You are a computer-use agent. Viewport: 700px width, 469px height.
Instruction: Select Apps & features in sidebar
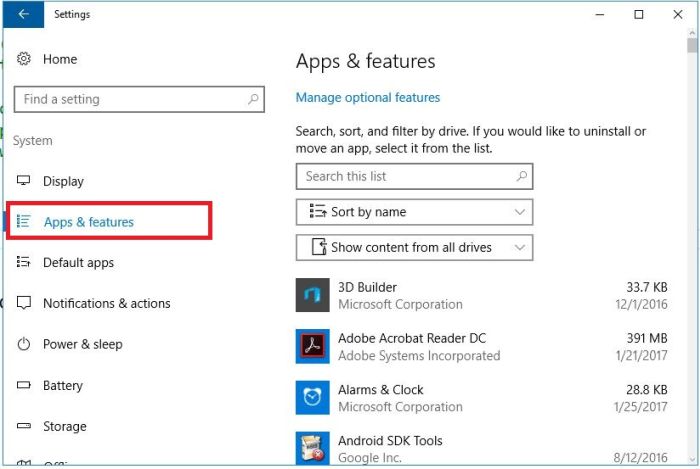point(88,222)
